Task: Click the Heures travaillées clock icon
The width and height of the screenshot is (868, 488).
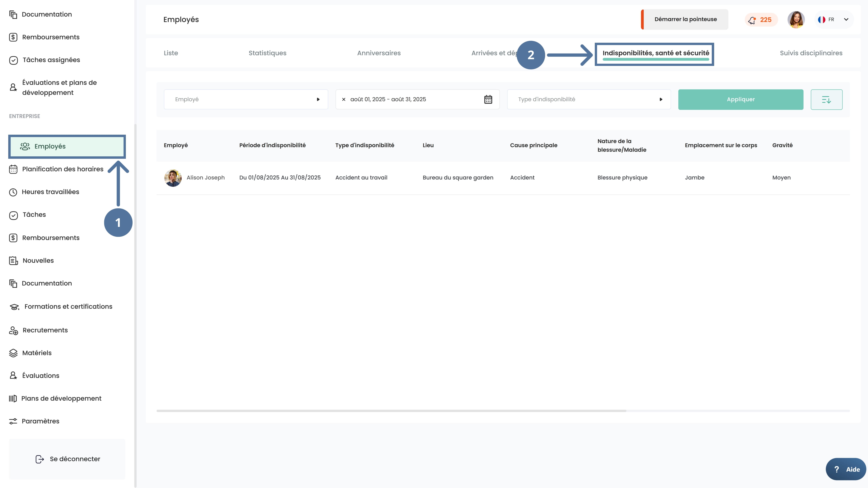Action: 13,192
